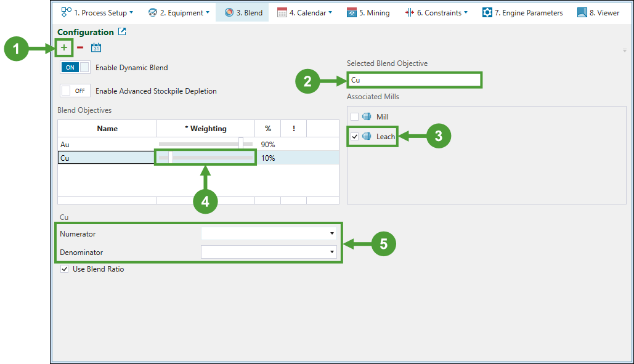Click the green plus add objective icon
Image resolution: width=634 pixels, height=364 pixels.
click(64, 48)
